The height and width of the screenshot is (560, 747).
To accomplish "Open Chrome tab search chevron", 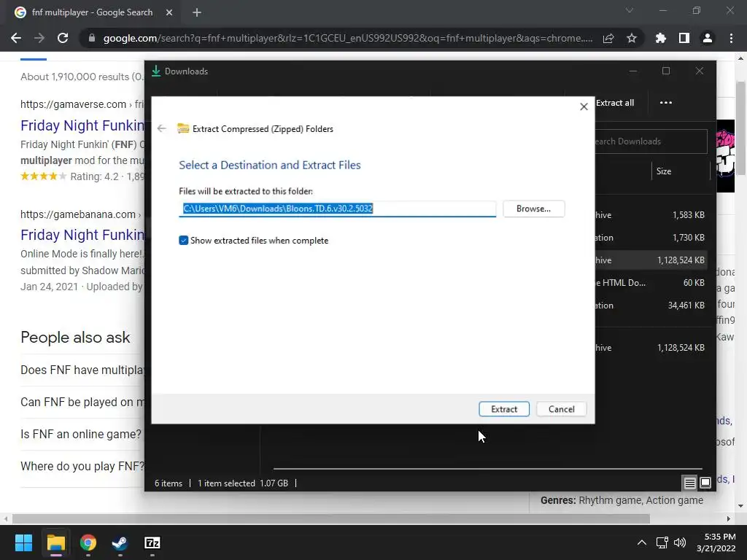I will [x=630, y=10].
